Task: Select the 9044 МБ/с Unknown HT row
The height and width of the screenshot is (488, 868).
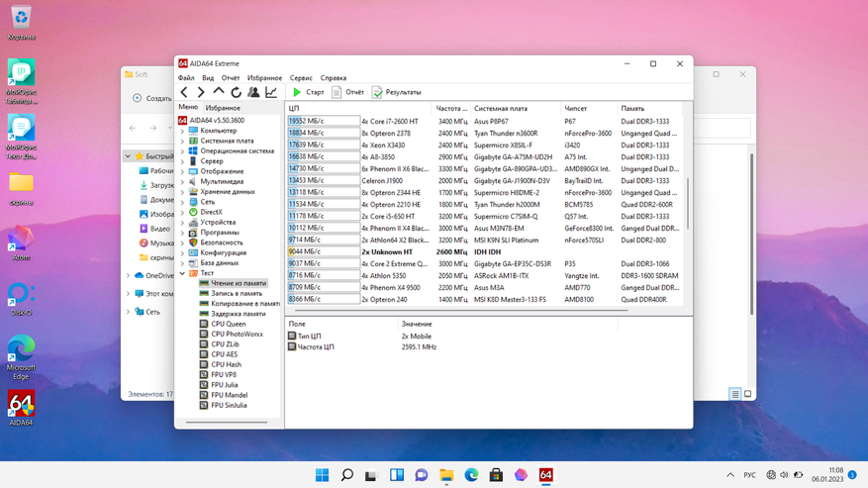Action: pyautogui.click(x=484, y=252)
